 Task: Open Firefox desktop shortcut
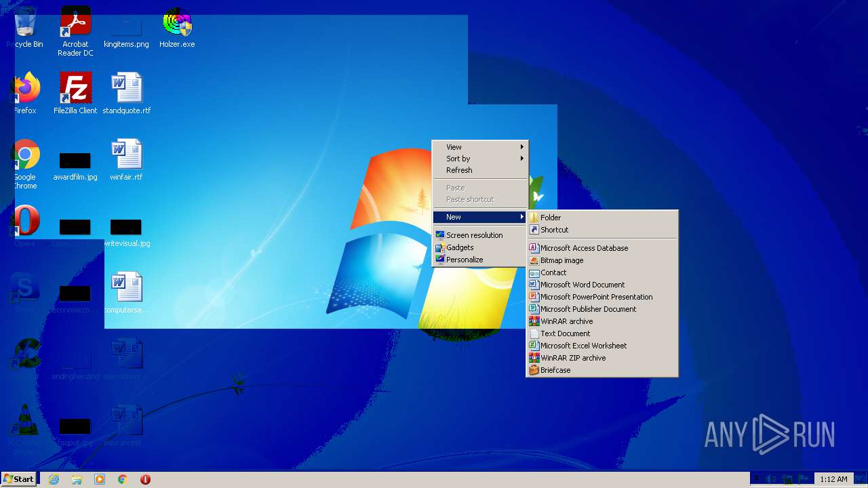click(24, 94)
